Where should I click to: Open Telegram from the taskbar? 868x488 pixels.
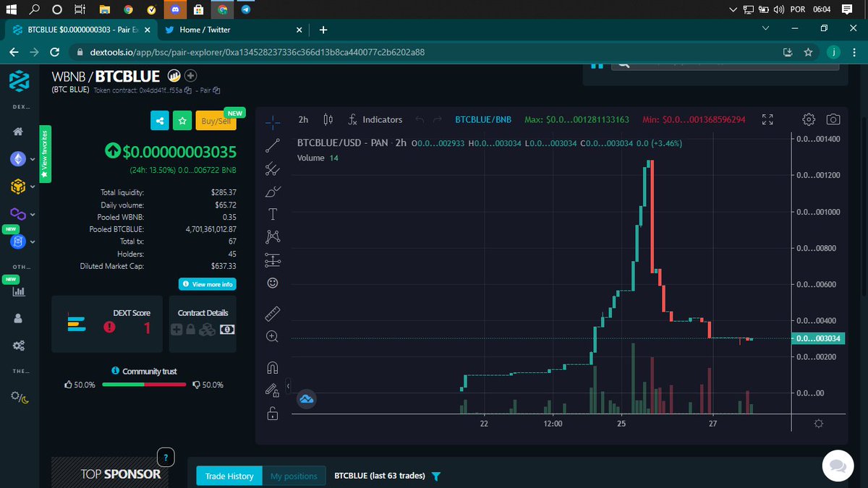click(246, 9)
